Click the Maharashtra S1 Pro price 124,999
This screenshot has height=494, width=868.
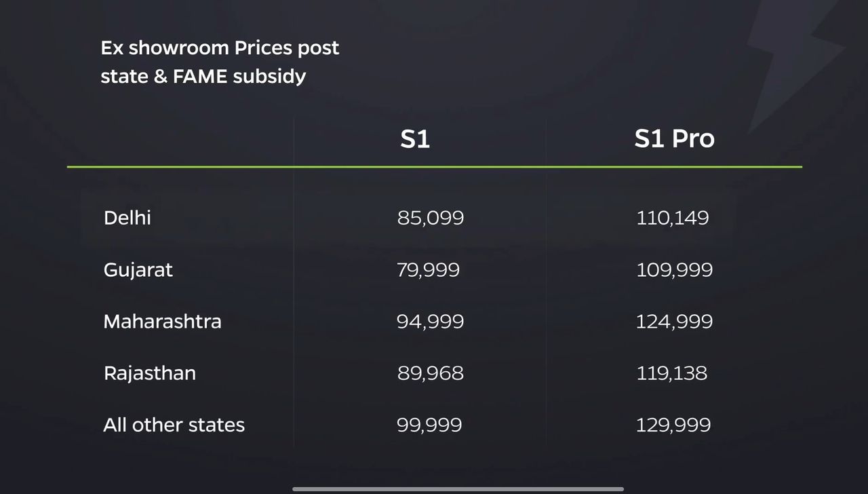click(674, 321)
